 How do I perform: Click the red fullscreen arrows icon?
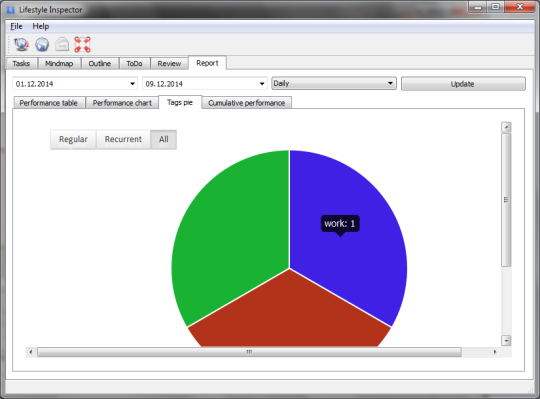click(82, 44)
